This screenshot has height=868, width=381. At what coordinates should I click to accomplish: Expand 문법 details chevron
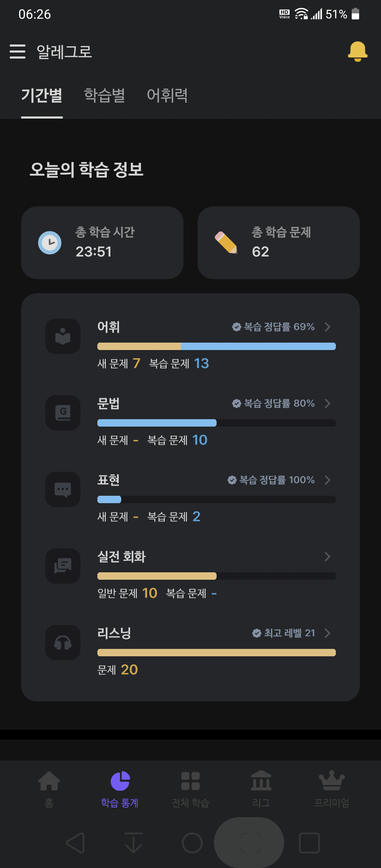327,403
